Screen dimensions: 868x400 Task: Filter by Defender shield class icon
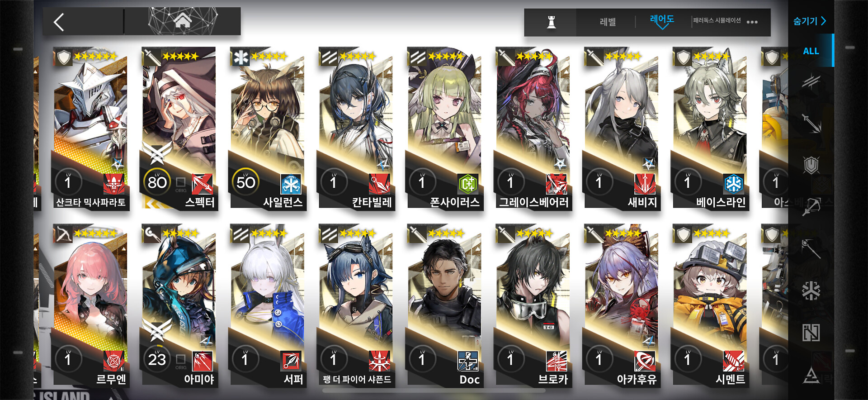(811, 165)
